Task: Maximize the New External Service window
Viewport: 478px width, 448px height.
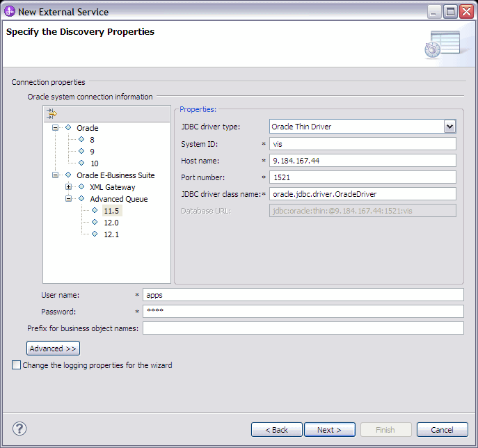Action: (450, 12)
